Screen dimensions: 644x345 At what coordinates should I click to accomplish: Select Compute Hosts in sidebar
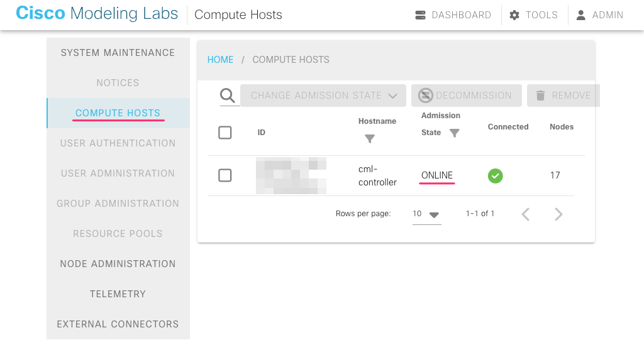118,113
